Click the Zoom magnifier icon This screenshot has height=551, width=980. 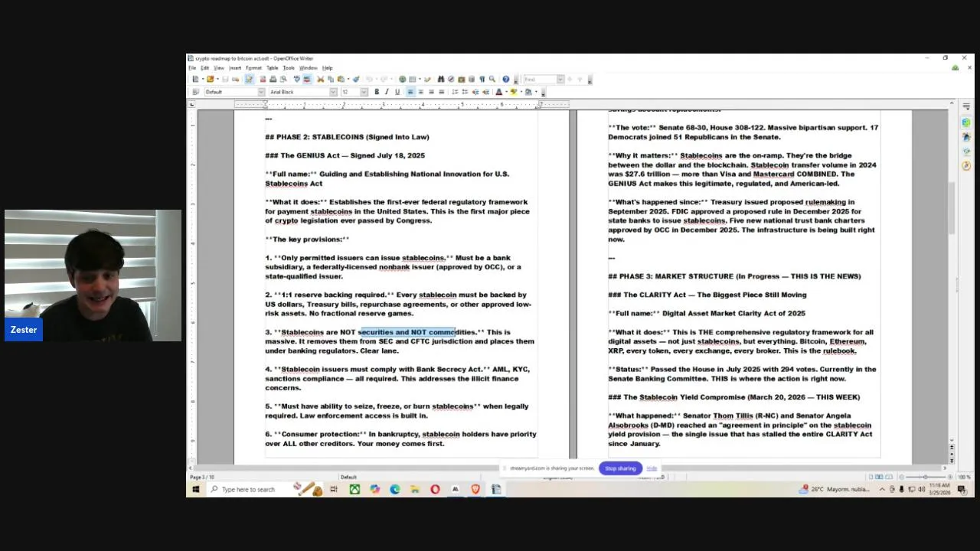point(492,79)
